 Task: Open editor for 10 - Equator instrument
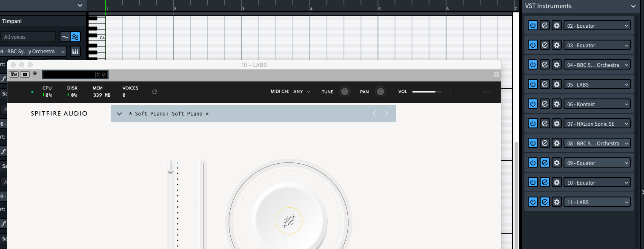coord(544,182)
